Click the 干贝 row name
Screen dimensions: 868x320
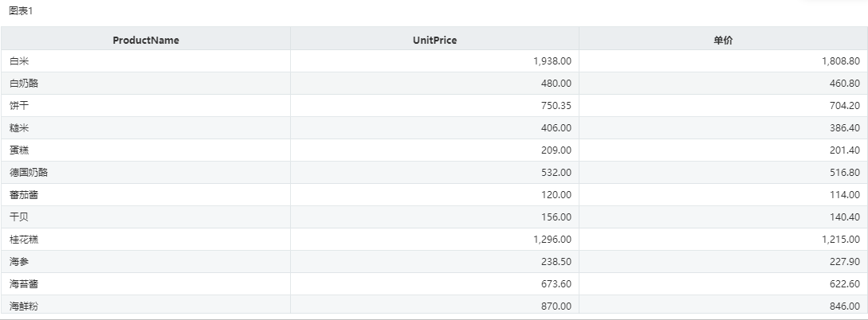pos(19,217)
